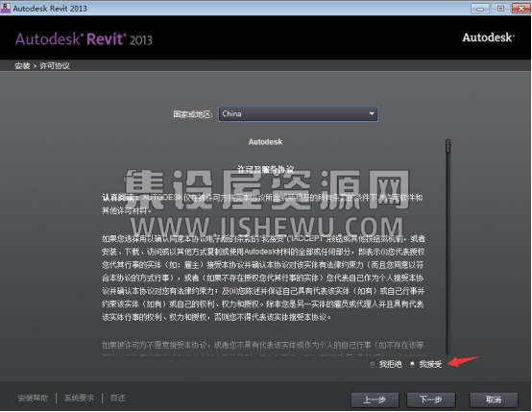Minimize the Autodesk Revit 2013 window

pyautogui.click(x=480, y=9)
